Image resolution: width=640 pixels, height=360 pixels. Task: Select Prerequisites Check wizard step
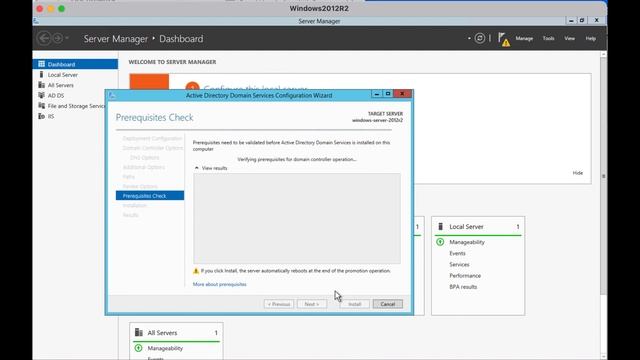tap(150, 196)
